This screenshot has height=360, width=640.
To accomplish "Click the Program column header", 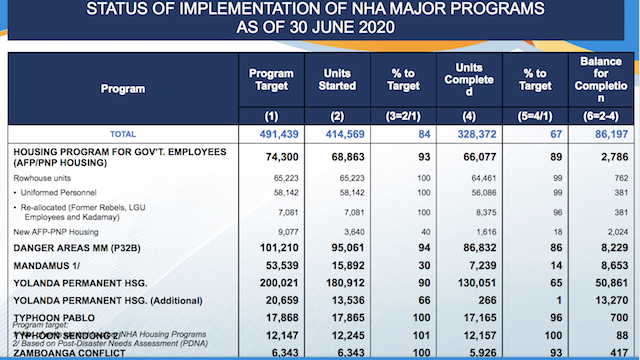I will coord(123,89).
